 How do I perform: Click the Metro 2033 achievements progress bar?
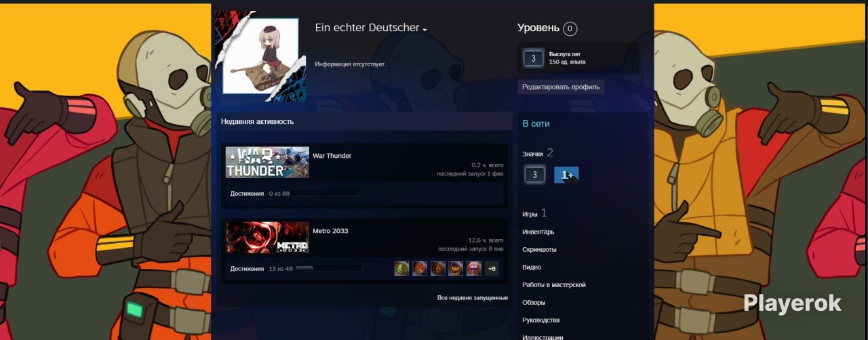coord(328,269)
